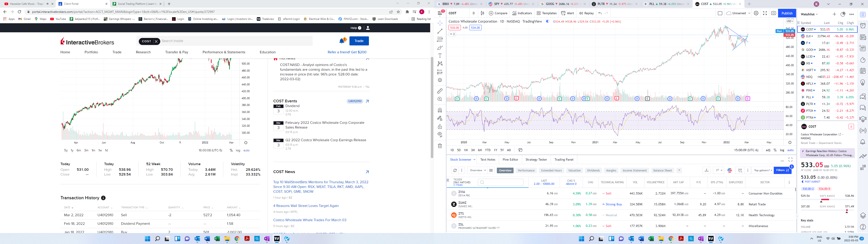Screen dimensions: 868x244
Task: Select the Text drawing tool
Action: (x=440, y=56)
